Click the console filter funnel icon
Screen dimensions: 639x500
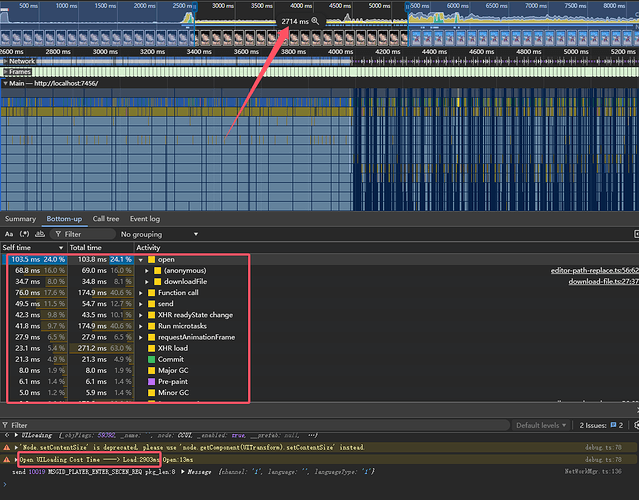tap(5, 425)
